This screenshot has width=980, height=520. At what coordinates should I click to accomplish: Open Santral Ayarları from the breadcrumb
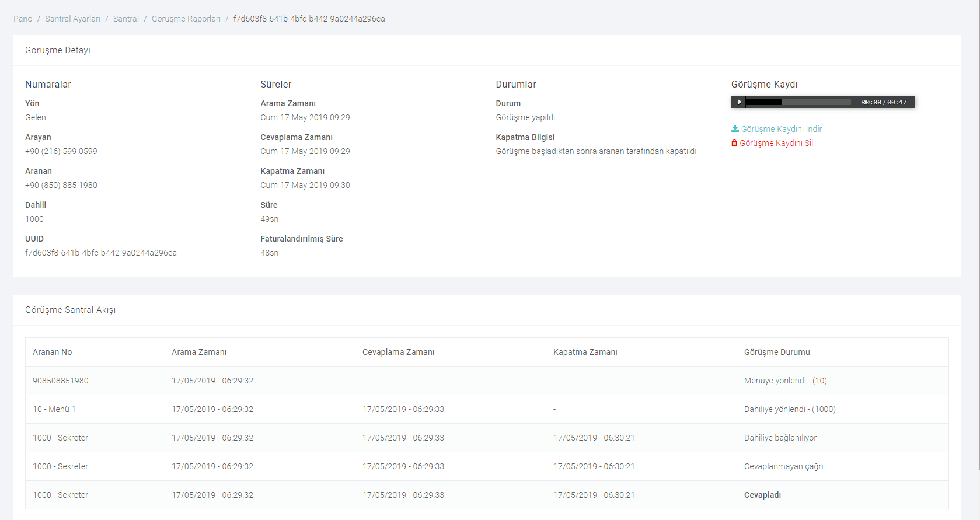coord(72,19)
